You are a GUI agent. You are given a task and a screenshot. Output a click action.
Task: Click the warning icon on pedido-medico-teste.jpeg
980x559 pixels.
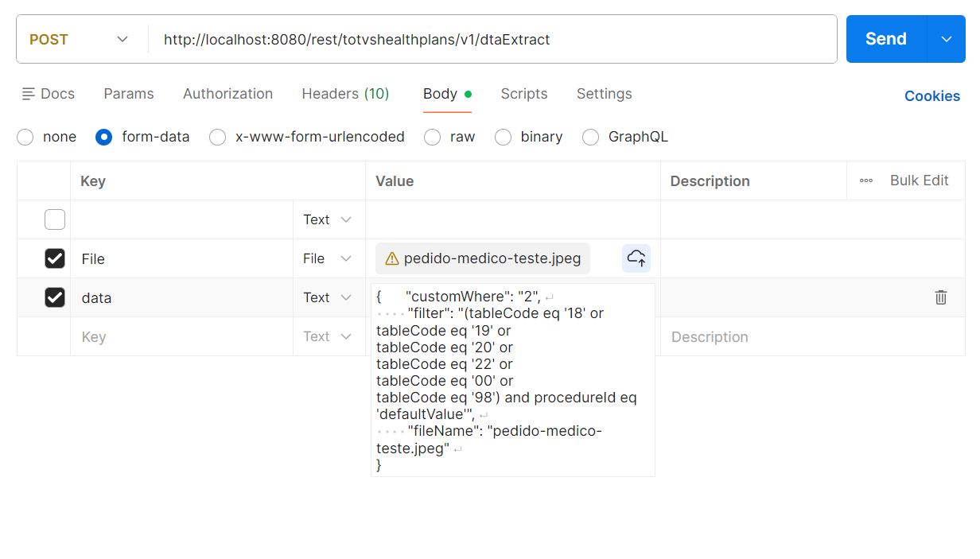click(x=391, y=258)
